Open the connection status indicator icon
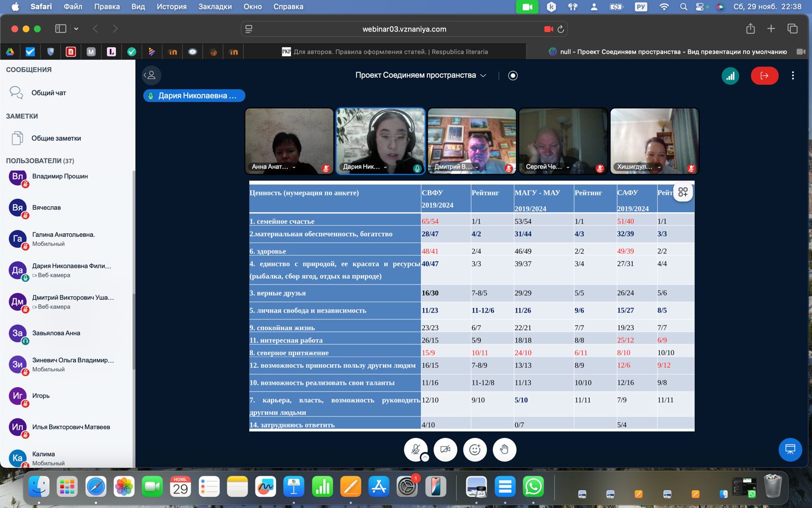The width and height of the screenshot is (812, 508). point(730,76)
